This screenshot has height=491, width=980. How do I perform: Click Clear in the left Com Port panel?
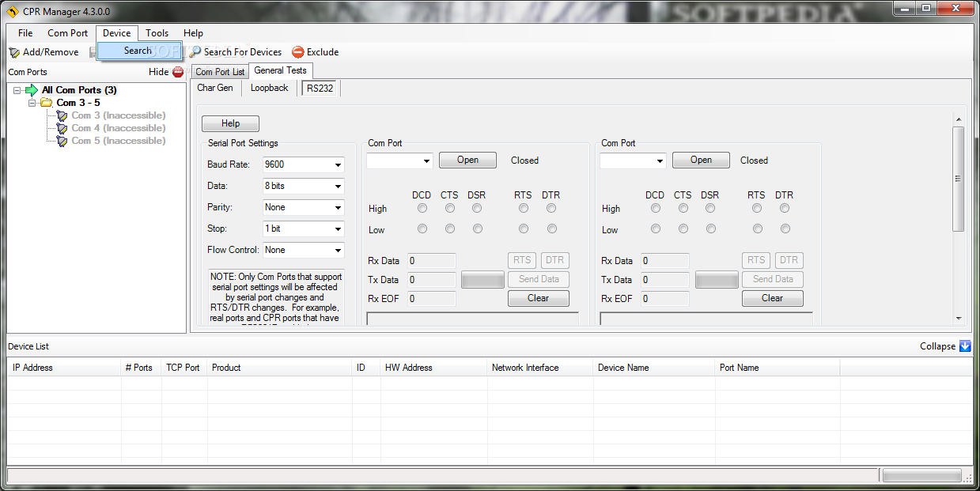tap(539, 298)
